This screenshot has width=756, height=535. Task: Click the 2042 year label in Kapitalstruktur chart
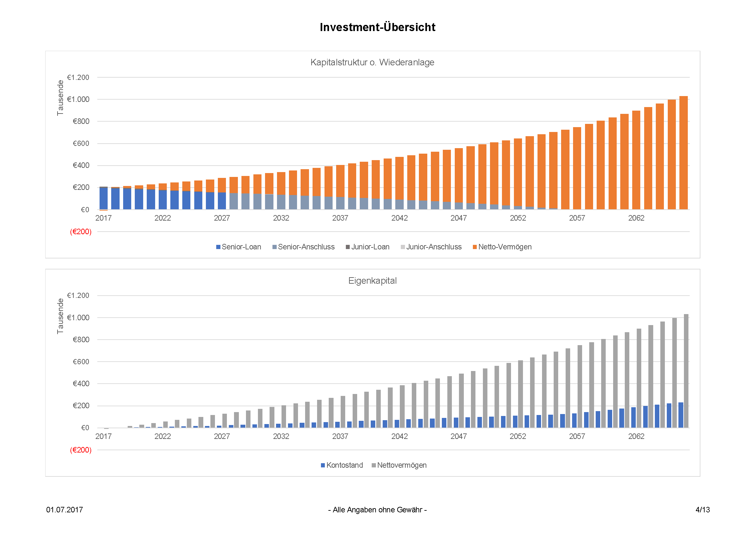tap(399, 218)
